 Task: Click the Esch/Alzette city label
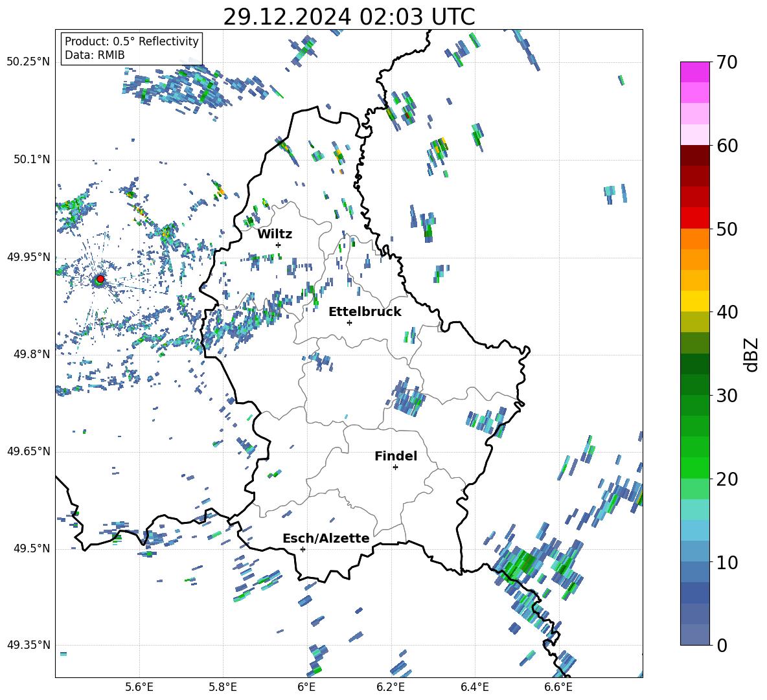click(x=326, y=539)
